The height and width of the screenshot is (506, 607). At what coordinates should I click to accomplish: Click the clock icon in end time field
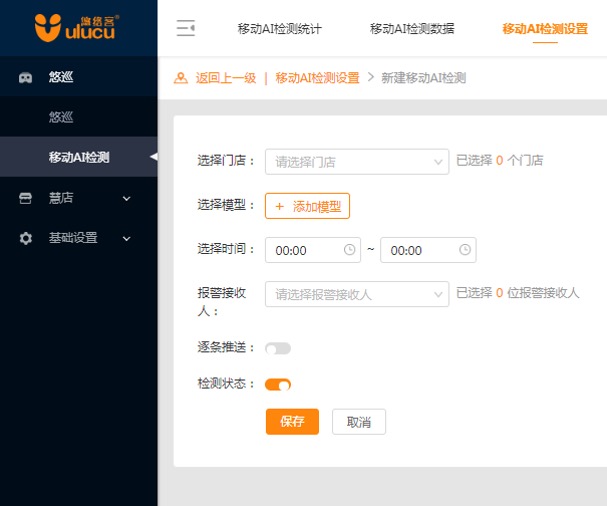pos(465,250)
